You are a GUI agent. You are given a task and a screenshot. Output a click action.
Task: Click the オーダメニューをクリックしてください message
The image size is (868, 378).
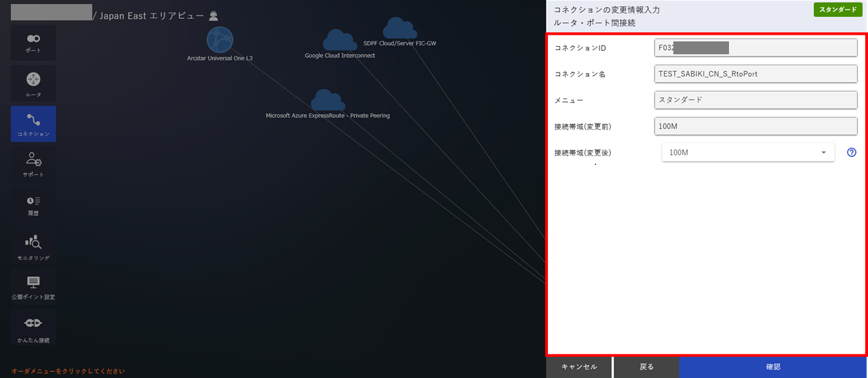pos(68,371)
